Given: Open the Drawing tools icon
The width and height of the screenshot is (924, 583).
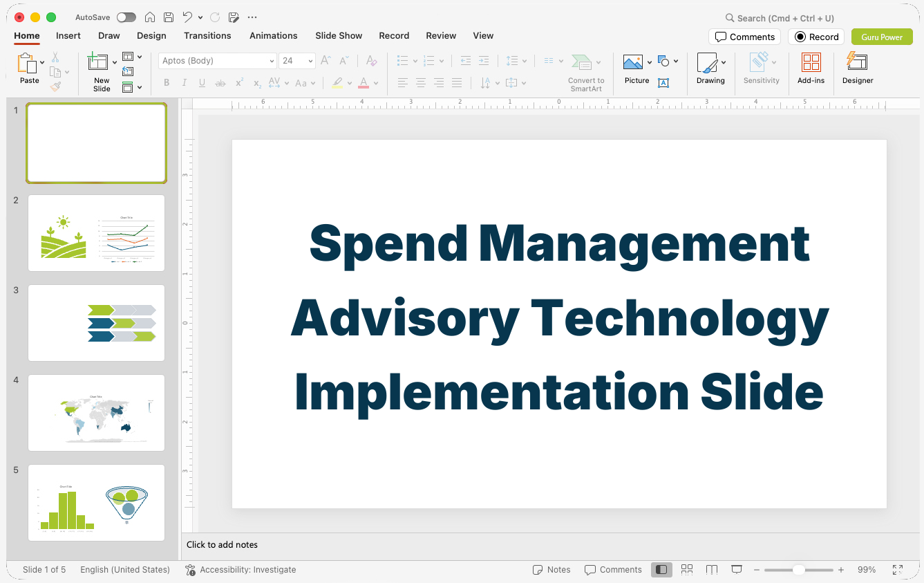Looking at the screenshot, I should [707, 63].
